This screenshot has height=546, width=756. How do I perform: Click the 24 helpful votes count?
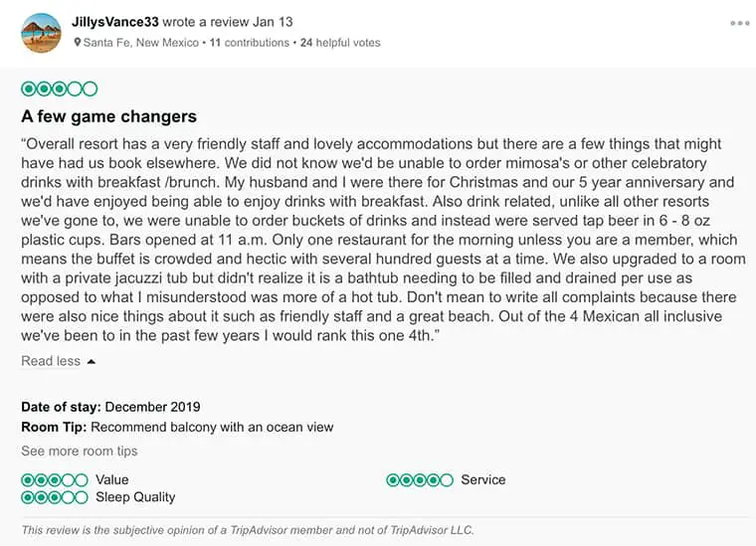[x=340, y=43]
